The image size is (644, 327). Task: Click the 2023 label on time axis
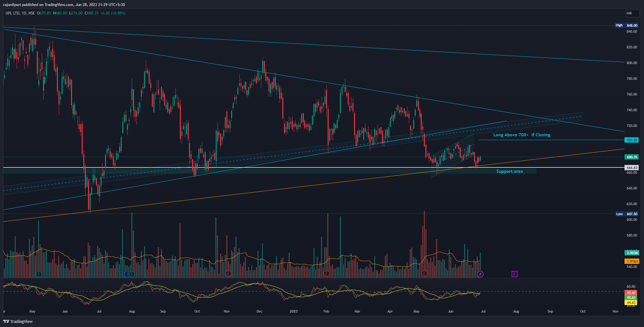tap(293, 311)
